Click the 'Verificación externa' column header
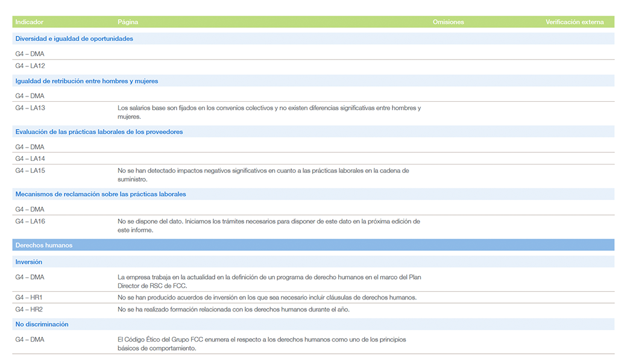 point(575,22)
